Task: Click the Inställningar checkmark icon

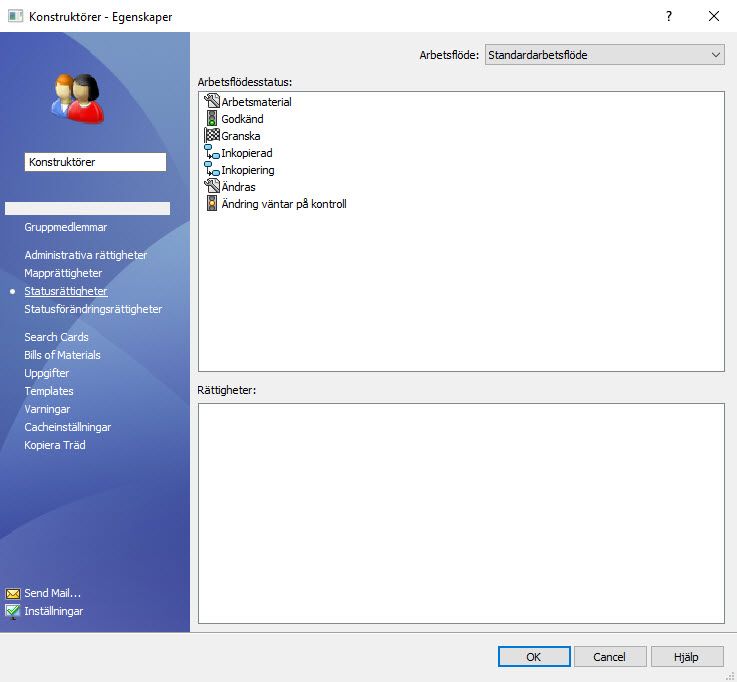Action: (13, 611)
